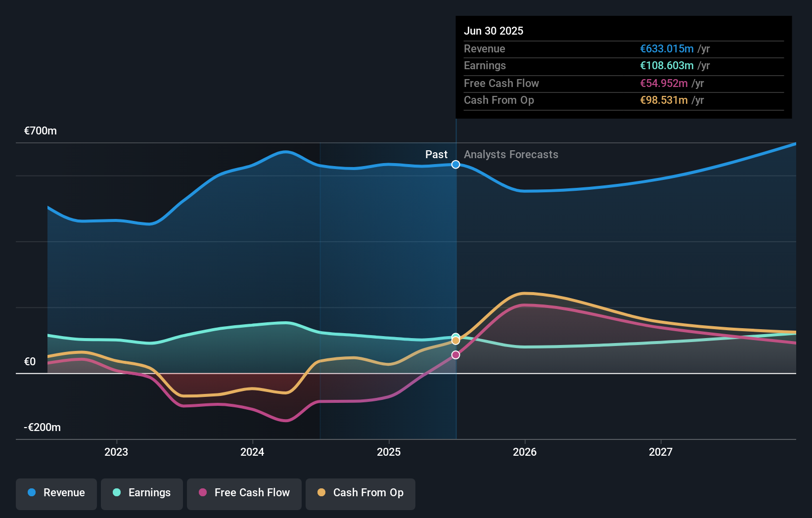
Task: Expand the Jun 30 2025 tooltip header
Action: [x=494, y=31]
